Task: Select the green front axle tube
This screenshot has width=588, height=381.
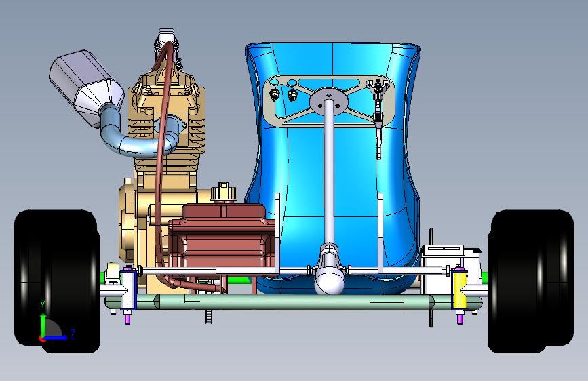Action: pyautogui.click(x=292, y=302)
